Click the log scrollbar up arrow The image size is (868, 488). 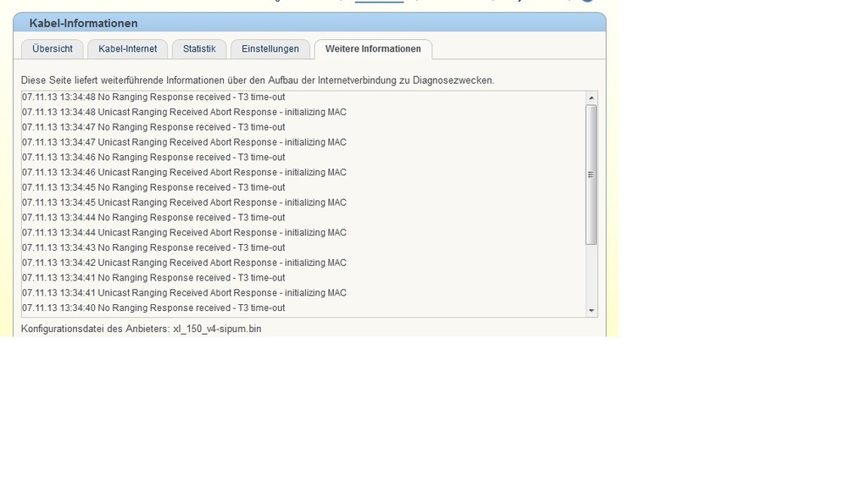point(591,98)
